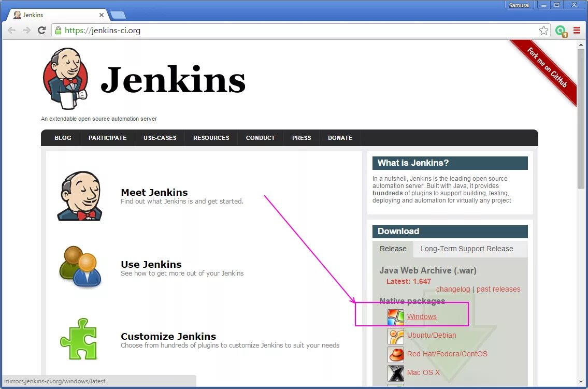Screen dimensions: 588x389
Task: Open the Meet Jenkins heading link
Action: tap(154, 192)
